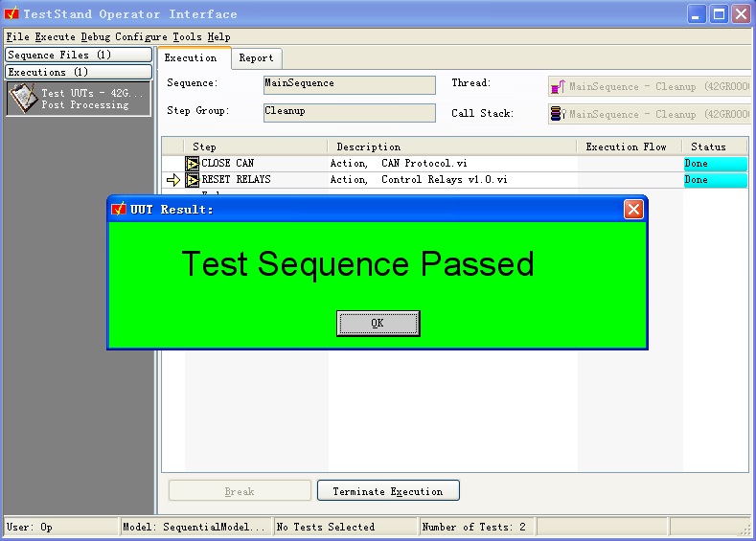The height and width of the screenshot is (541, 756).
Task: Click the CLOSE CAN step icon
Action: (x=192, y=164)
